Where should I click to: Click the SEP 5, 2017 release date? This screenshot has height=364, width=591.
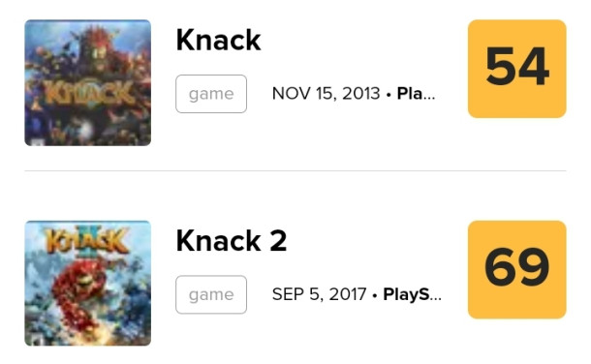click(320, 294)
